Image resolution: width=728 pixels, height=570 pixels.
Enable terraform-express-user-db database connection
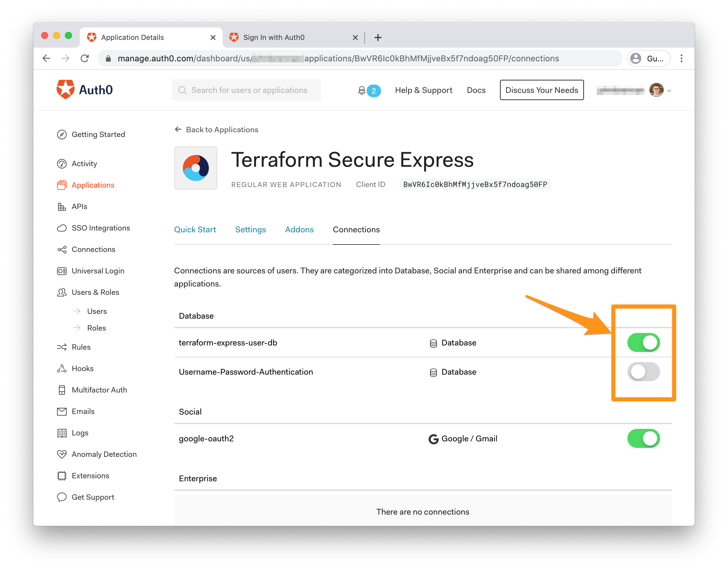644,343
